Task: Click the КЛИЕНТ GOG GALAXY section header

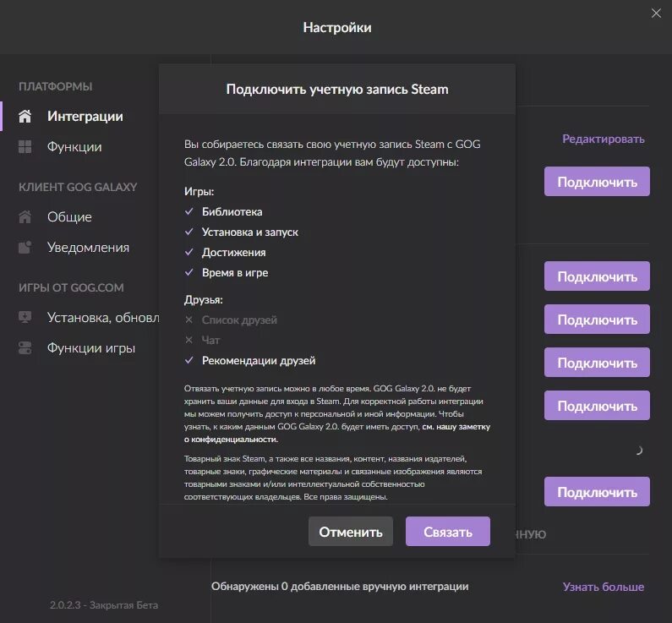Action: click(78, 187)
